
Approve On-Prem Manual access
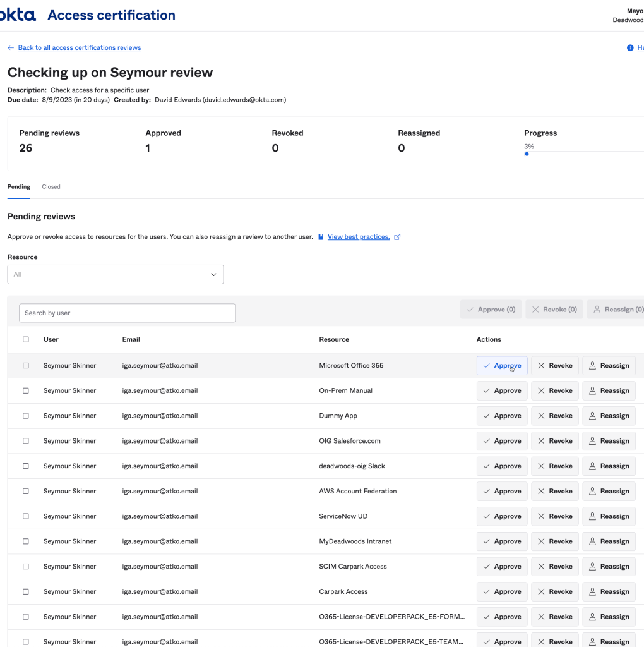tap(502, 390)
